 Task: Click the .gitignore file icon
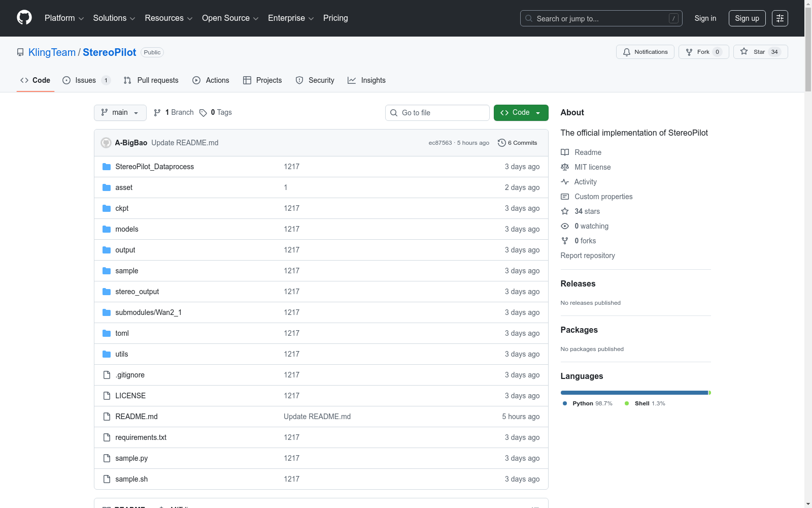click(107, 375)
